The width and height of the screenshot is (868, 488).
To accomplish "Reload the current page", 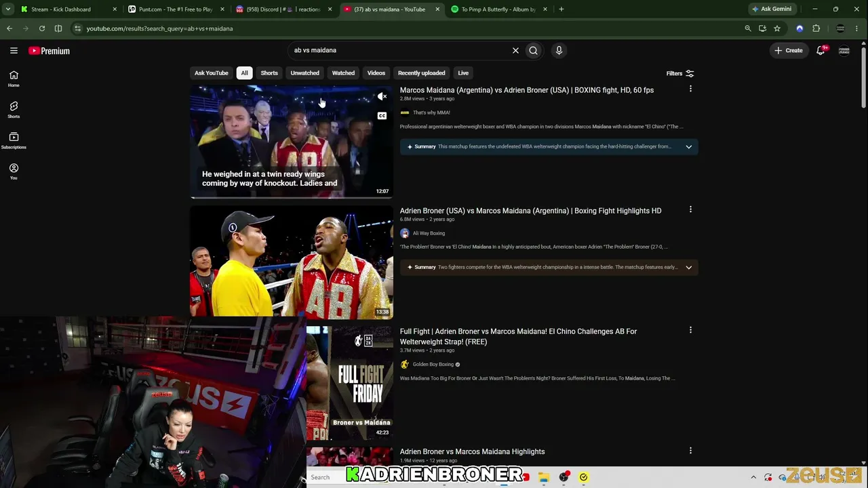I will click(x=42, y=28).
